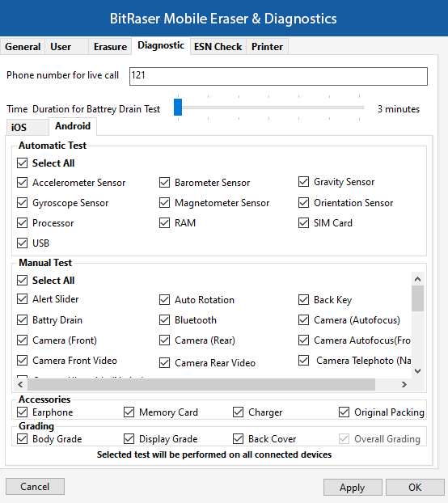Uncheck the RAM test
Image resolution: width=448 pixels, height=503 pixels.
tap(164, 223)
